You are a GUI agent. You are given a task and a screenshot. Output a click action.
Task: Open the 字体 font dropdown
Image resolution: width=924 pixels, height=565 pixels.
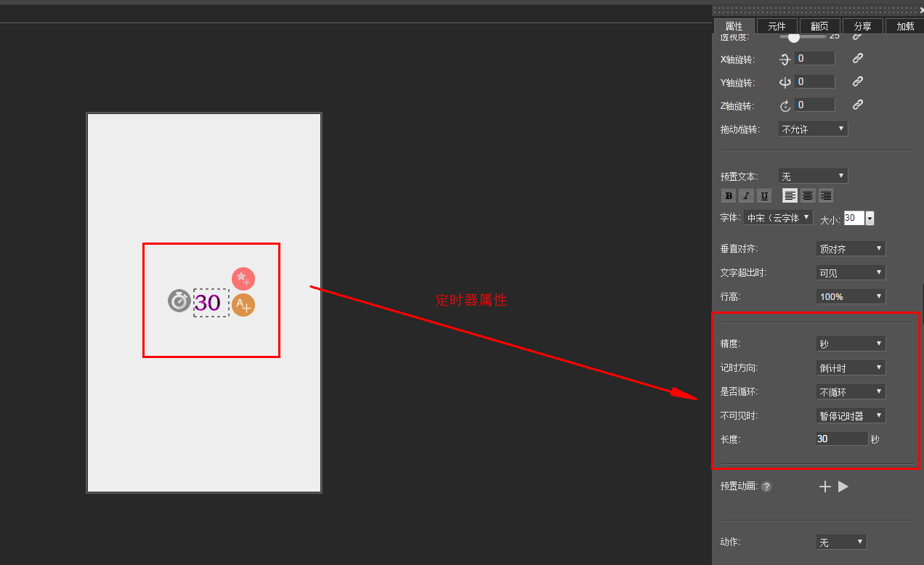point(778,218)
